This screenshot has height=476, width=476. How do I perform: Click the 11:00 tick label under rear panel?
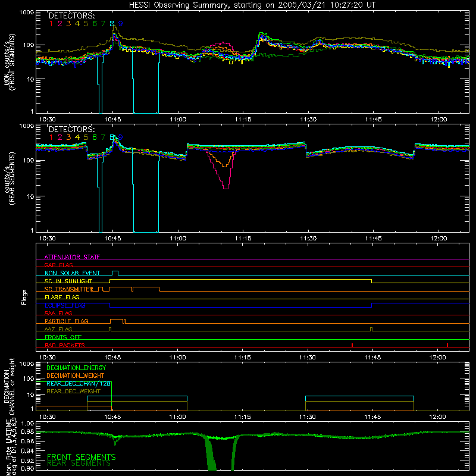coord(178,239)
